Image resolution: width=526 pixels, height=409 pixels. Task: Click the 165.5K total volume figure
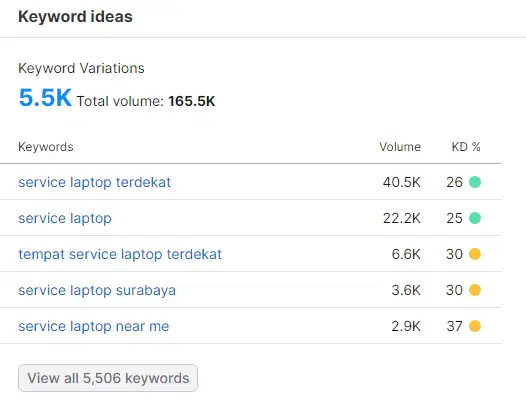(192, 101)
